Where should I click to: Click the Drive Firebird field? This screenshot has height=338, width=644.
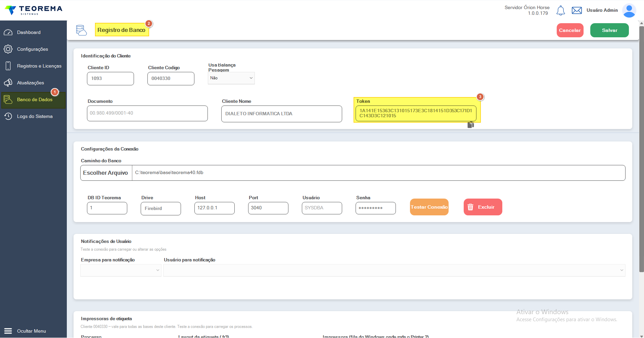[x=161, y=209]
